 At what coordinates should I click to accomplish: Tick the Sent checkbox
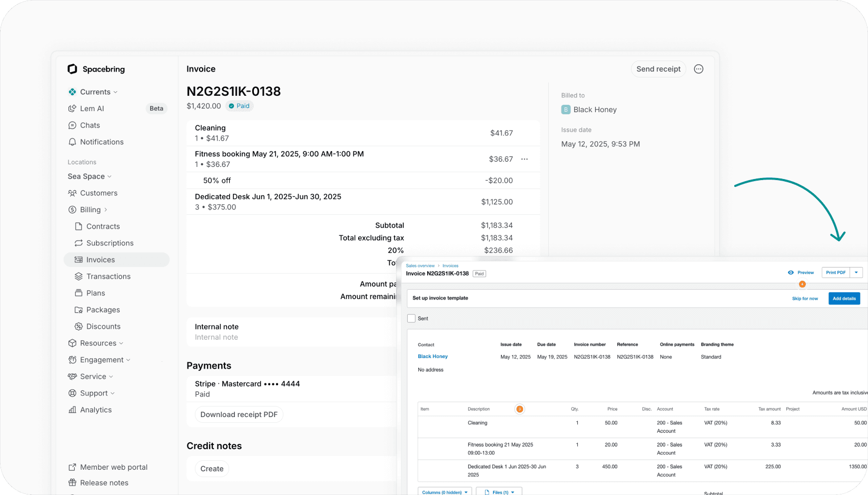tap(411, 319)
